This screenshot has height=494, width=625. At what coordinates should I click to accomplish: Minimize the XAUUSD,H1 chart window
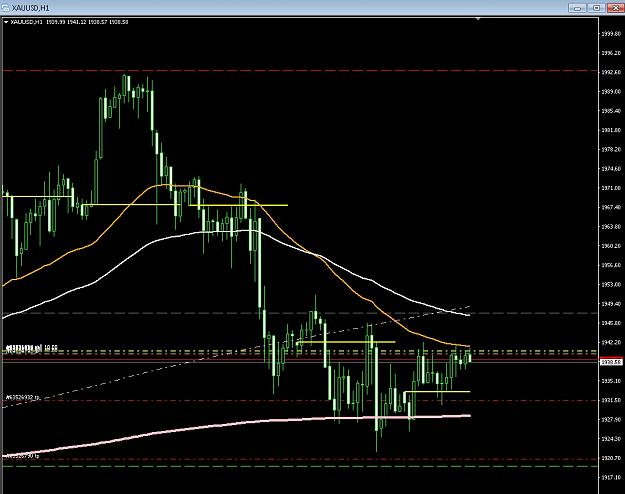point(577,8)
